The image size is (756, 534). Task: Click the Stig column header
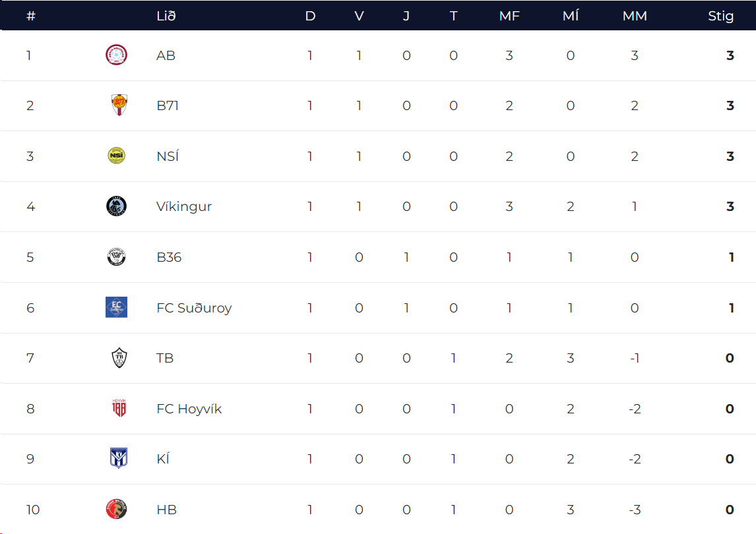click(721, 16)
